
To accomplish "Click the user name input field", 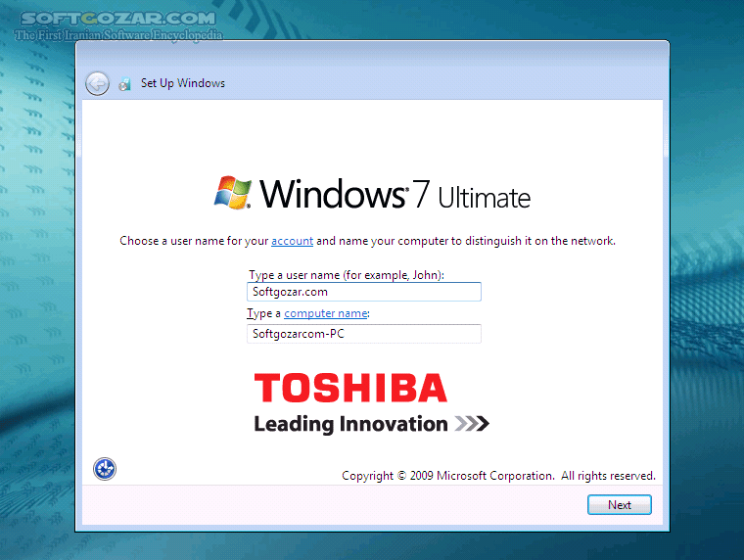I will click(x=364, y=292).
